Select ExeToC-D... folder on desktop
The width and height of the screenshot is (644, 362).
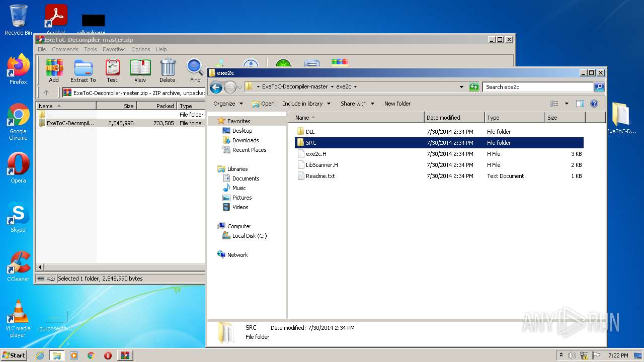point(621,118)
